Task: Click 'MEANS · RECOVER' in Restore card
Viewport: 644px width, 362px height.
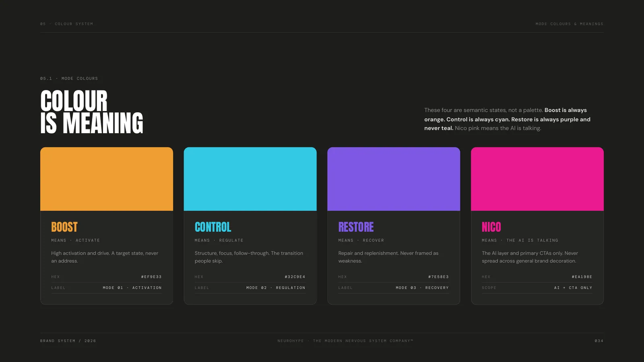Action: [x=361, y=240]
